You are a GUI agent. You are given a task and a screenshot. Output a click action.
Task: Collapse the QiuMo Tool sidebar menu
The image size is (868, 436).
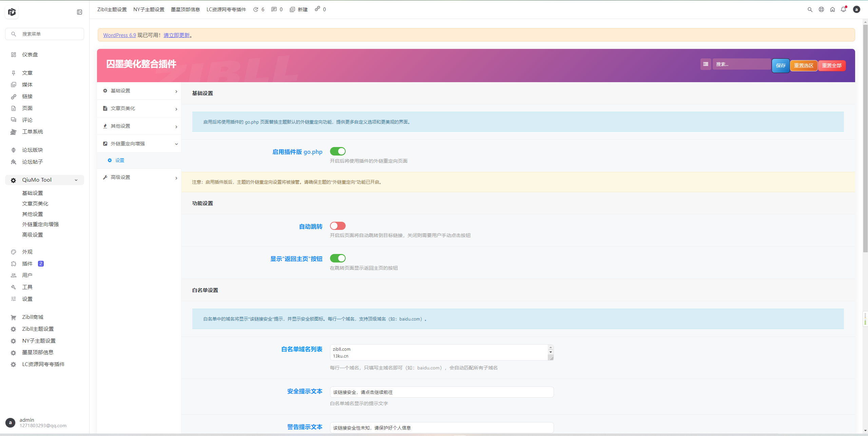click(76, 180)
